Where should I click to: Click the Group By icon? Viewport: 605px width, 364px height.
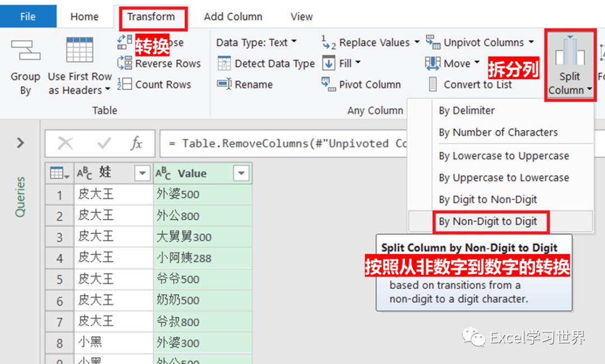25,50
